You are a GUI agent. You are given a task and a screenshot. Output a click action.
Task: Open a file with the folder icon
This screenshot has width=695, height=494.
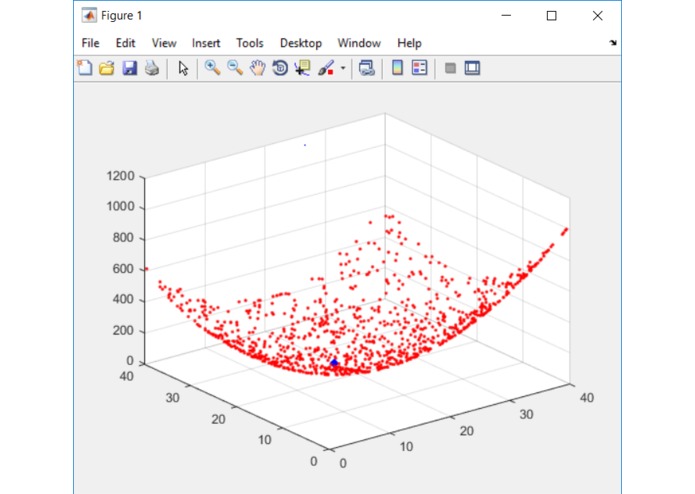pos(107,68)
